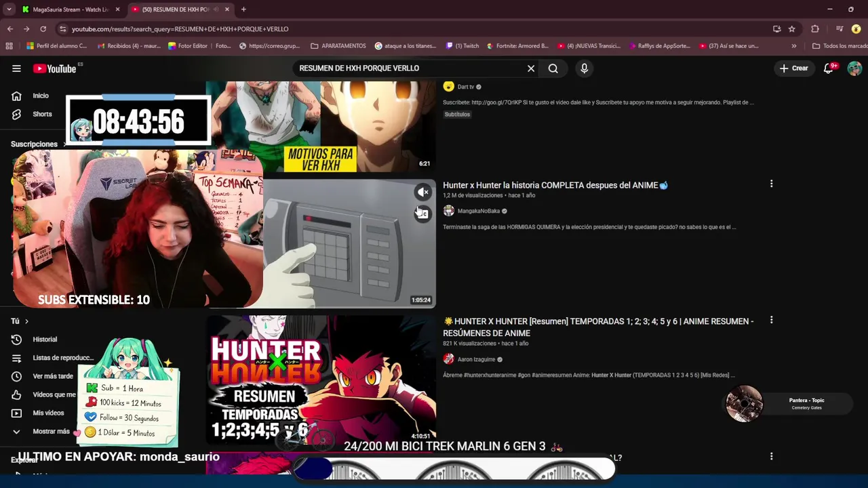Open the Todos los marcadores folder
The image size is (868, 488).
click(x=840, y=46)
